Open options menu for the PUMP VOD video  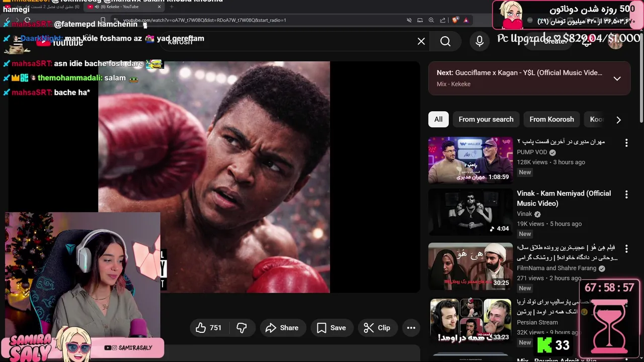click(x=626, y=143)
